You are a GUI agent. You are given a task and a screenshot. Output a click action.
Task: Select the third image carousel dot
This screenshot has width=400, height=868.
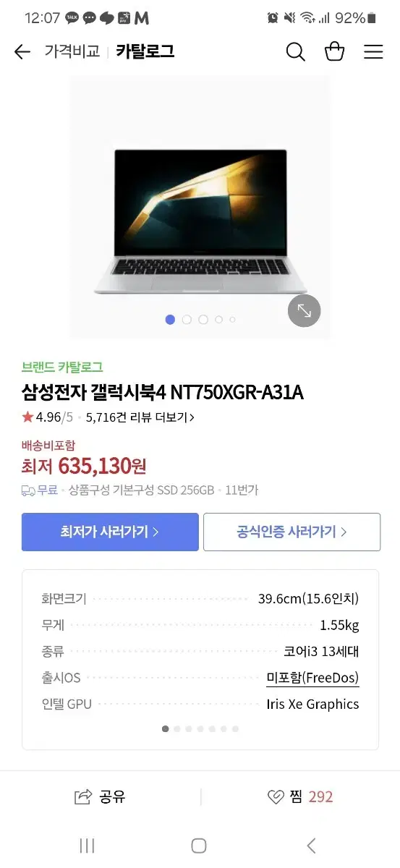(203, 320)
